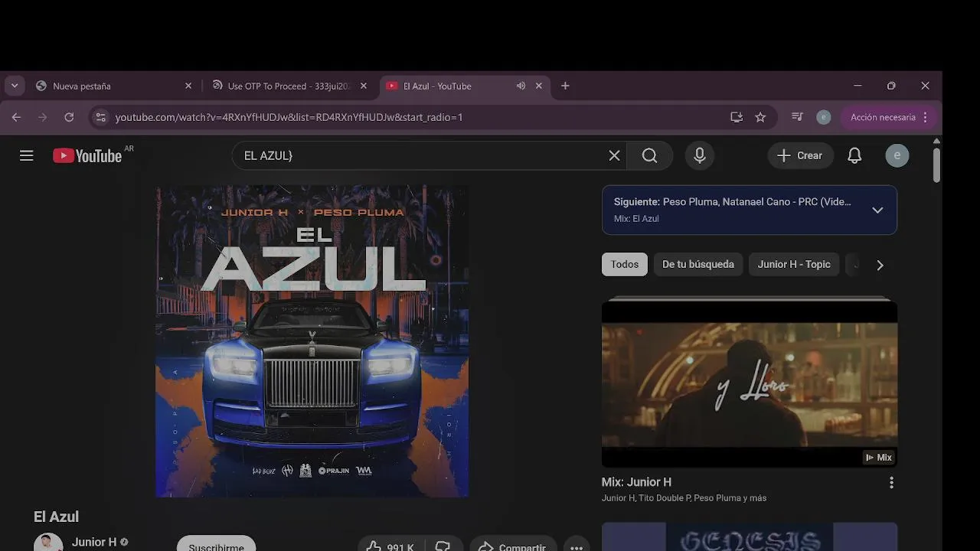This screenshot has width=980, height=551.
Task: Mute the El Azul tab audio
Action: coord(521,86)
